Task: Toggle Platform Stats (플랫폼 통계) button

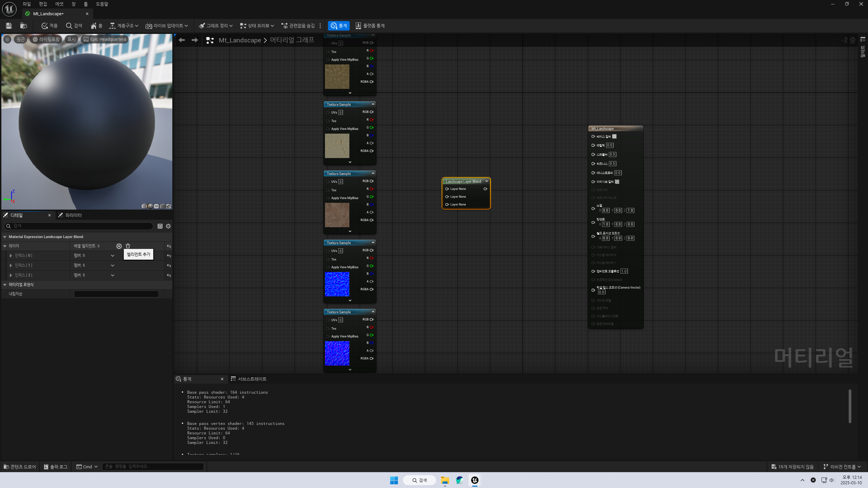Action: 370,26
